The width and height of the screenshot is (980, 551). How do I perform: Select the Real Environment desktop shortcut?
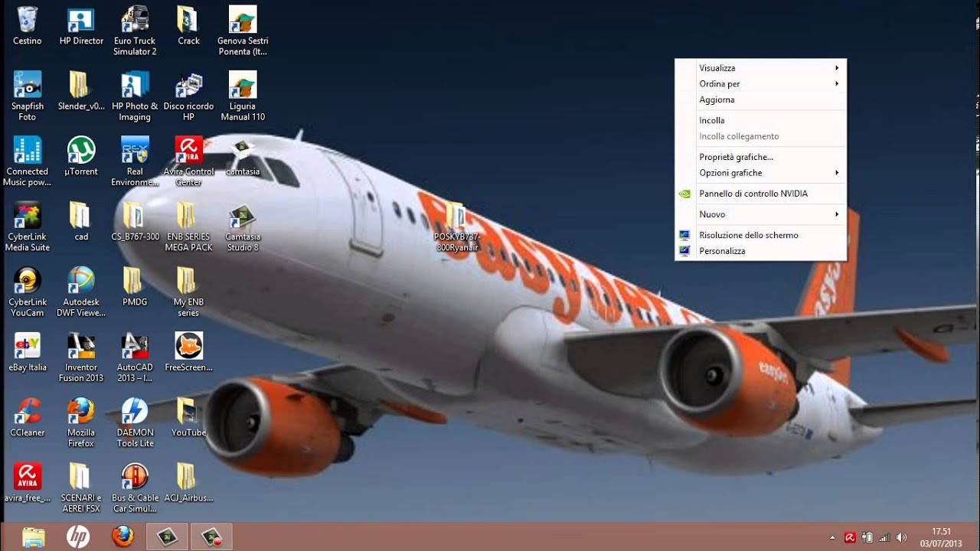135,161
